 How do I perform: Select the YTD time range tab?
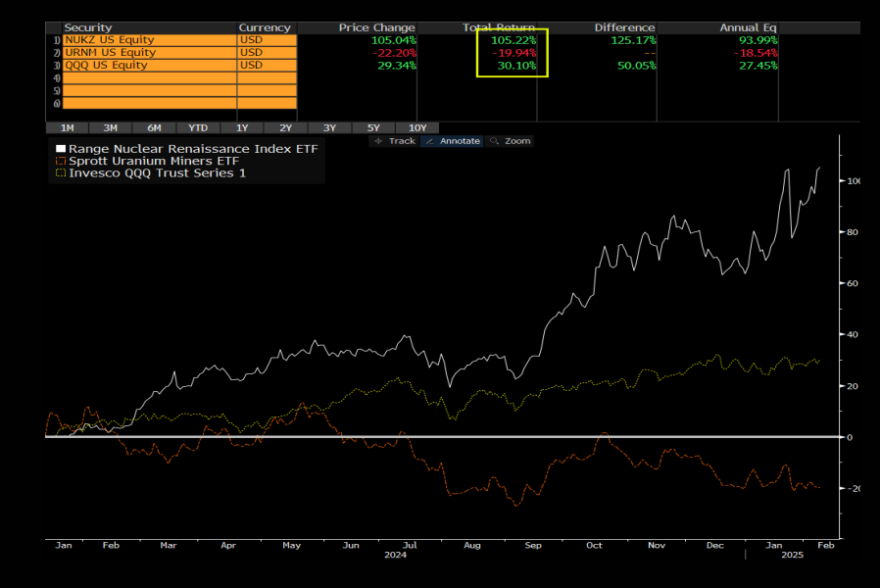198,127
